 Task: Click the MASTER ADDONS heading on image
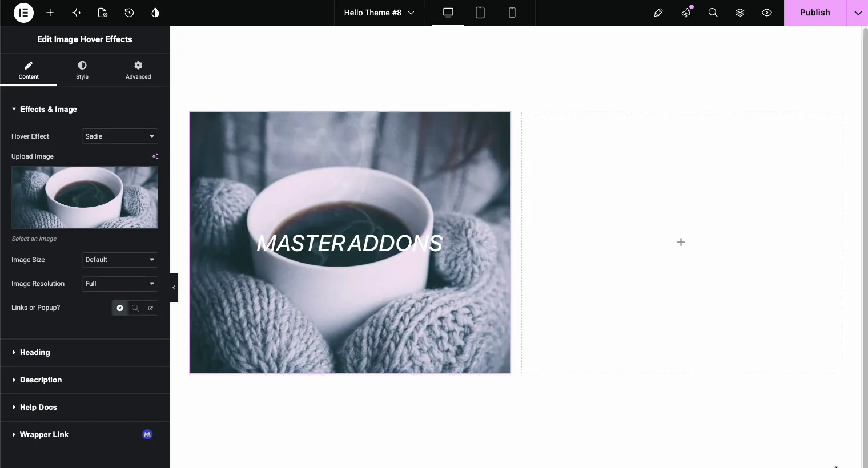tap(349, 244)
